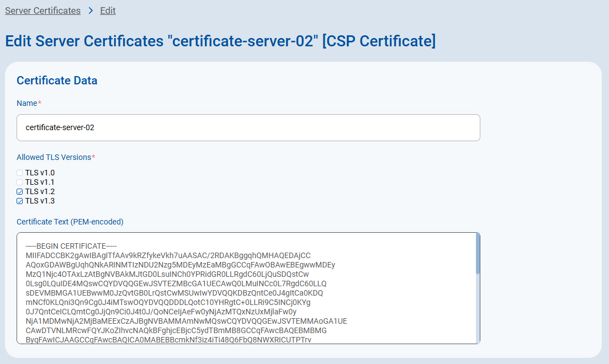
Task: Click the Edit Server Certificates page title
Action: click(220, 41)
